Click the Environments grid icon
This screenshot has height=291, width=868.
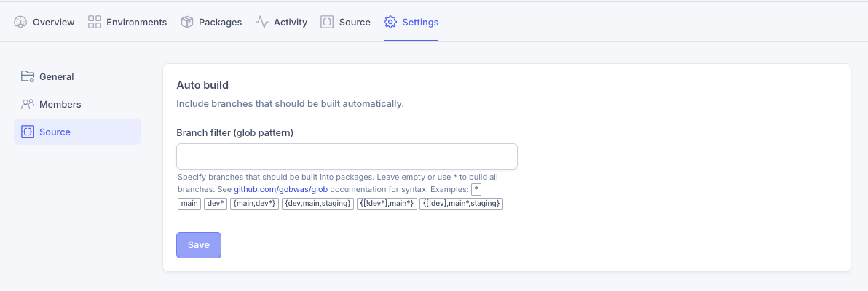pyautogui.click(x=95, y=22)
